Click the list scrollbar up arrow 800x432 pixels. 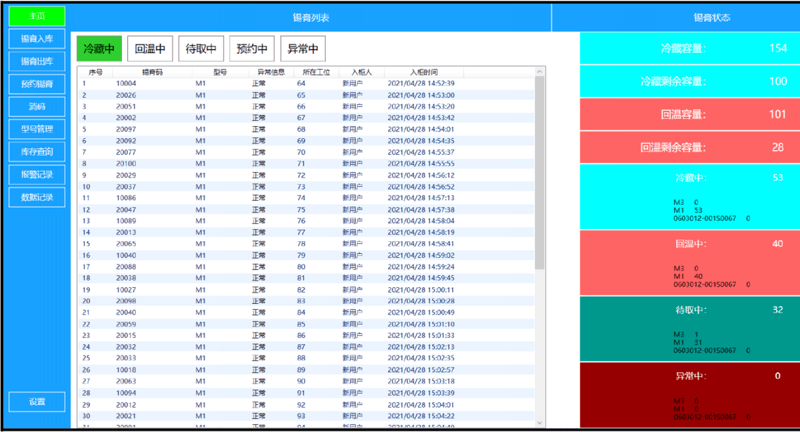pyautogui.click(x=540, y=72)
